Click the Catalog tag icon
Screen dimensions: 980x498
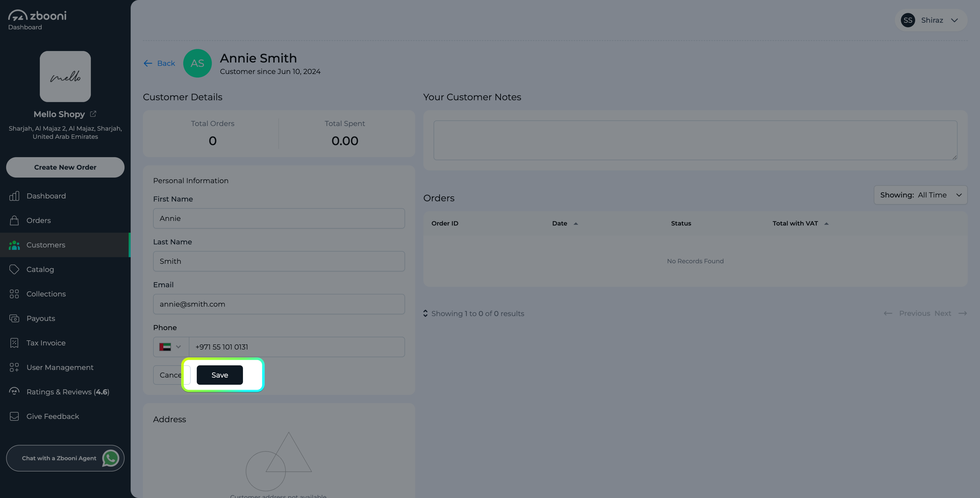coord(14,269)
